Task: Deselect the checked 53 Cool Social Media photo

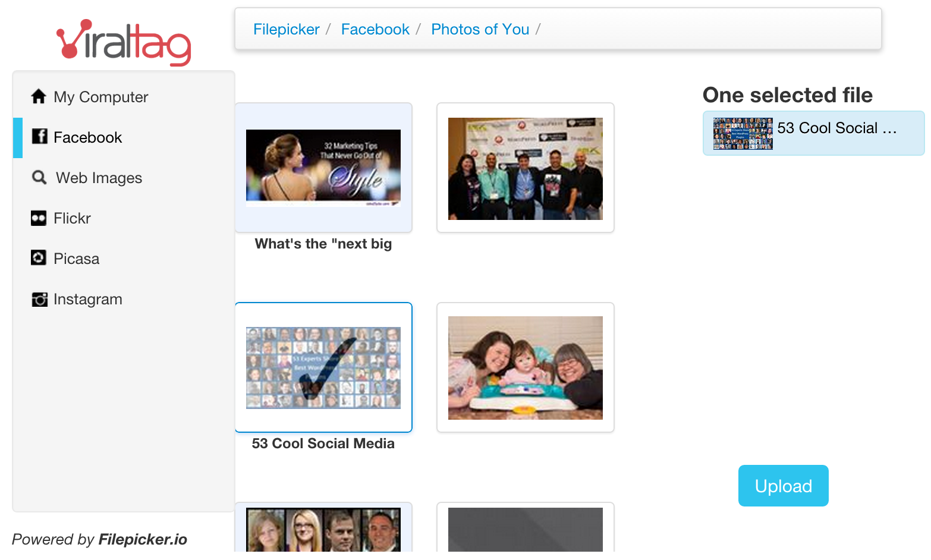Action: click(x=323, y=367)
